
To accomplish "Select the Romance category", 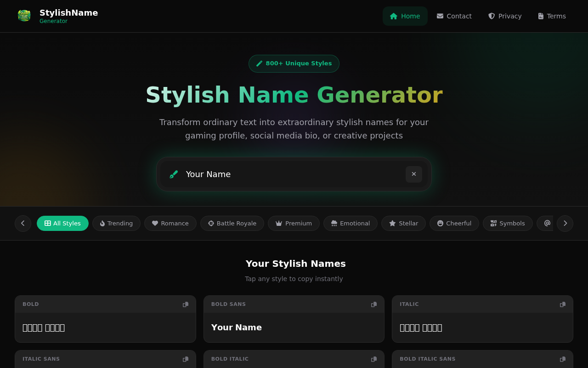I will (170, 224).
